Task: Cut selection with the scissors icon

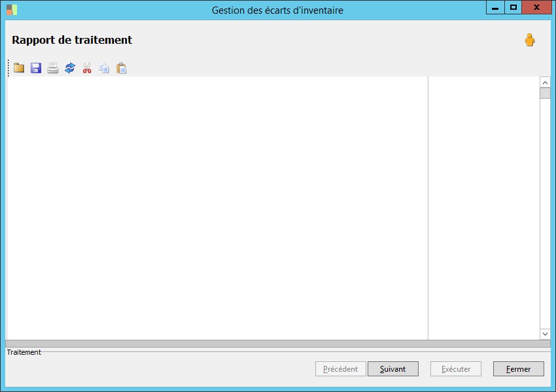Action: point(87,68)
